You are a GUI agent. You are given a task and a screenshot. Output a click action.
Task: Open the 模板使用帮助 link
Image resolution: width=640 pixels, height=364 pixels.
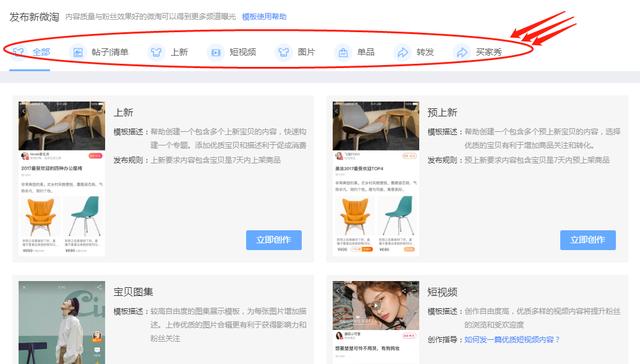[264, 17]
